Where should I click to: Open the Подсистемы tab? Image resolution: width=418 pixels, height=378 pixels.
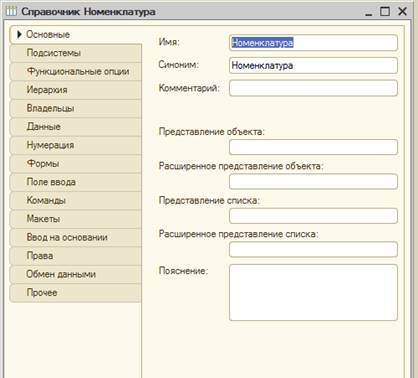click(76, 53)
